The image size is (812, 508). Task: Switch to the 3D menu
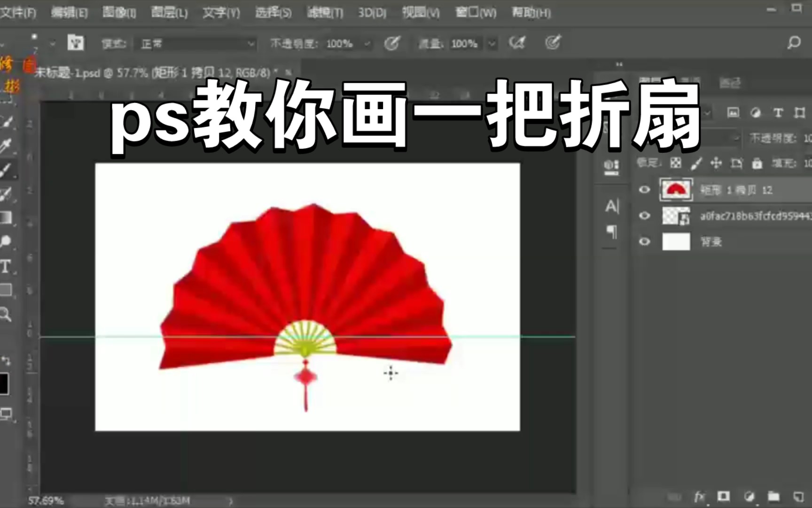[x=373, y=12]
